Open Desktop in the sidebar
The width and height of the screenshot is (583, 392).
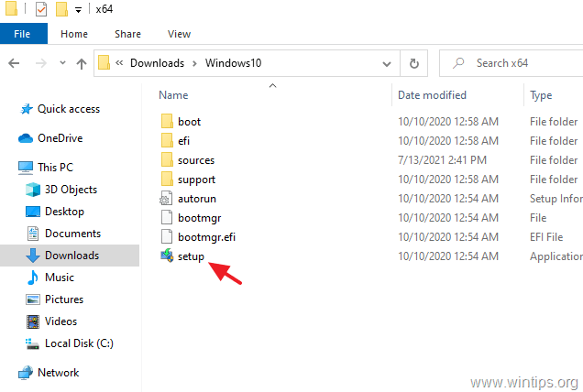click(64, 212)
